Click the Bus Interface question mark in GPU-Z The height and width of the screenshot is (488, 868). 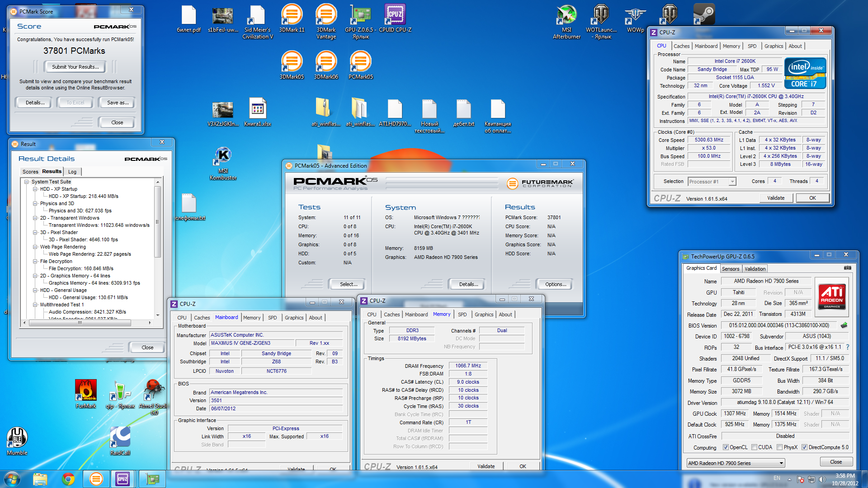[848, 347]
